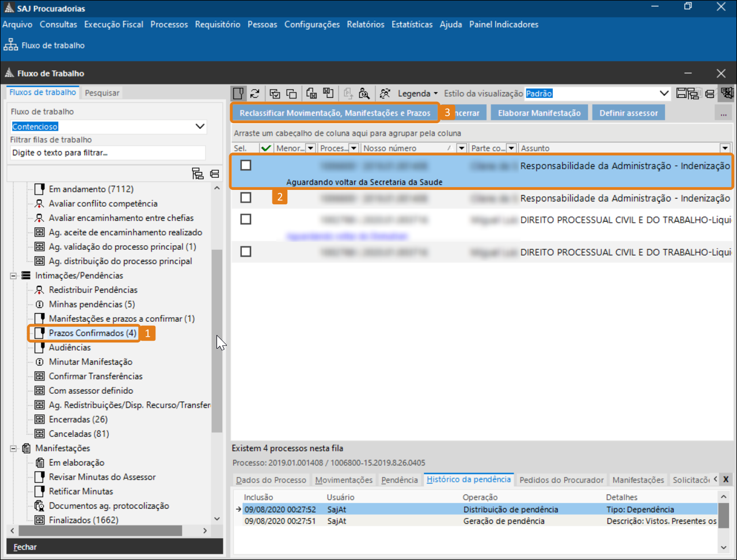Open Manifestações e prazos a confirmar (1)
The width and height of the screenshot is (737, 560).
pos(121,319)
